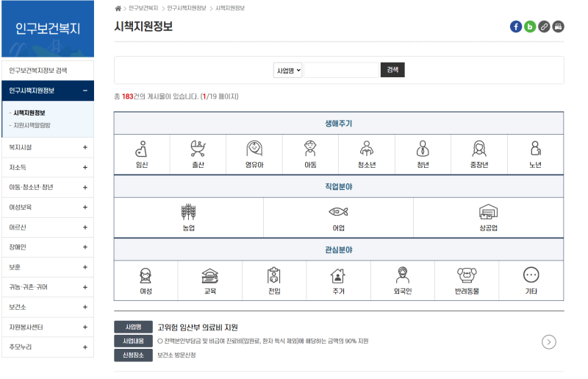This screenshot has width=588, height=379.
Task: Click the print page icon
Action: [559, 26]
